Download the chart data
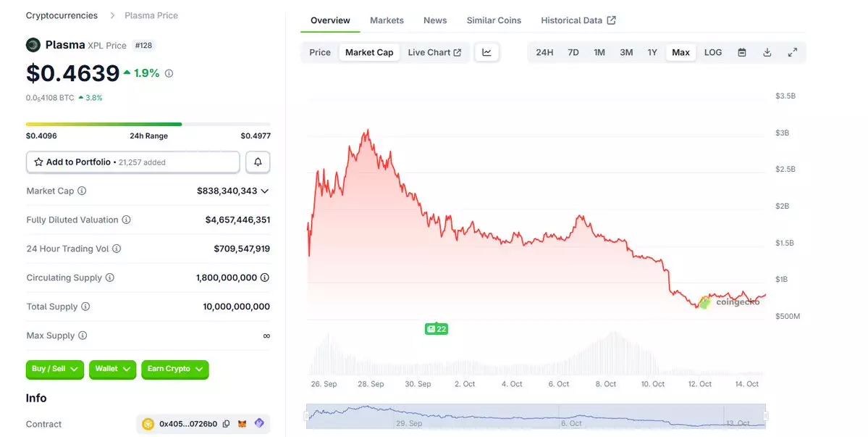Image resolution: width=868 pixels, height=437 pixels. coord(767,52)
